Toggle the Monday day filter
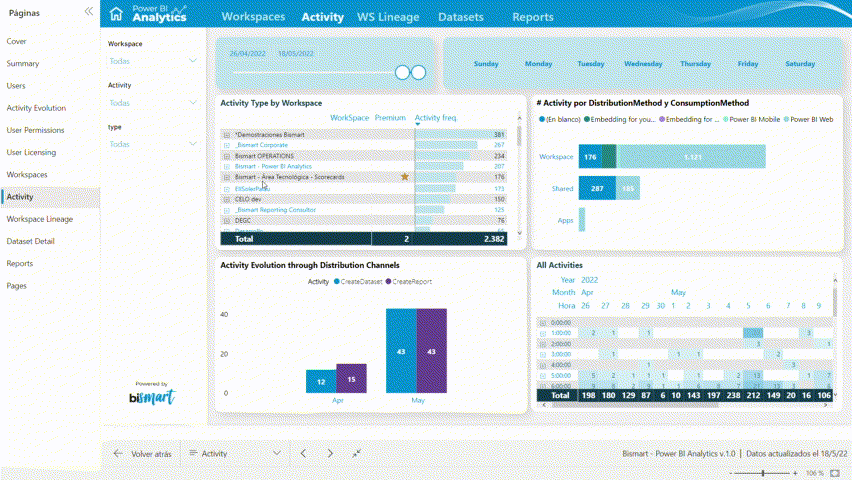The height and width of the screenshot is (480, 852). 538,64
